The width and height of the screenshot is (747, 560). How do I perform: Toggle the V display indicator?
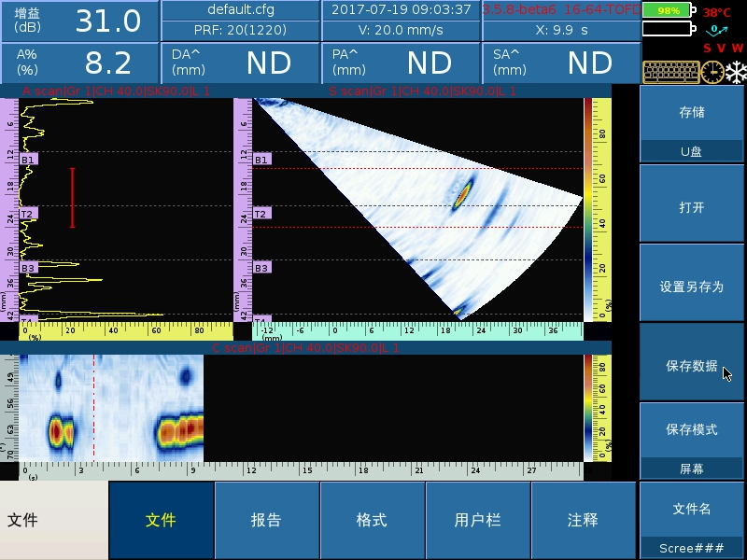tap(722, 47)
